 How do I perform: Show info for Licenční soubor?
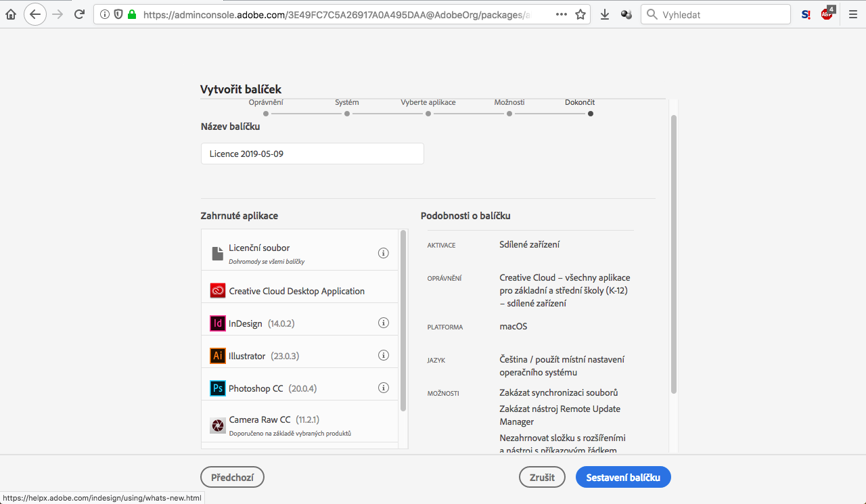383,253
